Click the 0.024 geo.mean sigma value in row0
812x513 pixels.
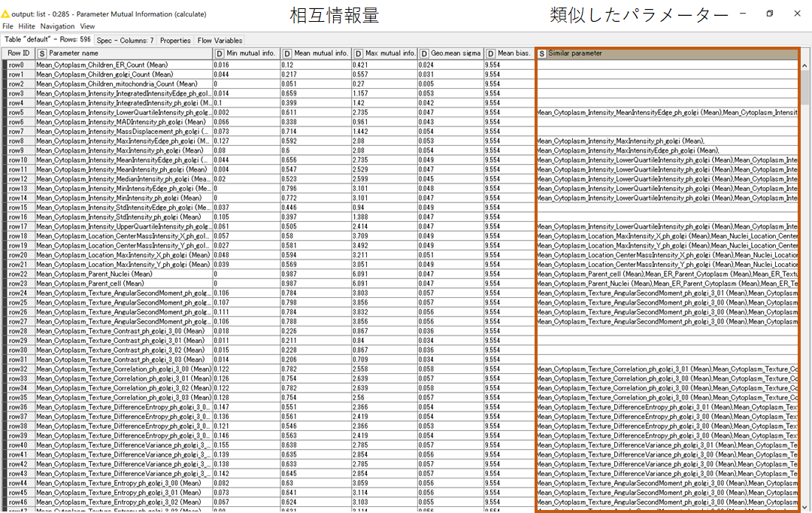(x=450, y=65)
